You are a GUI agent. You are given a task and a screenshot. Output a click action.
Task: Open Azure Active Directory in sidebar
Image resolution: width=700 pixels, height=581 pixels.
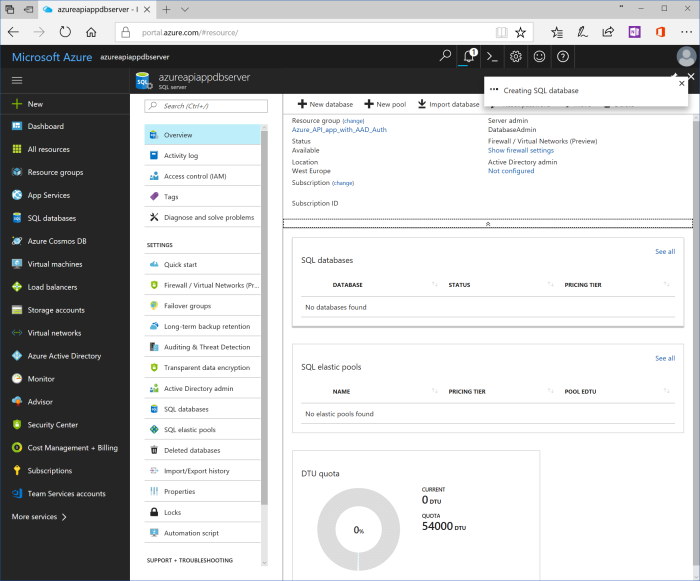click(x=65, y=356)
